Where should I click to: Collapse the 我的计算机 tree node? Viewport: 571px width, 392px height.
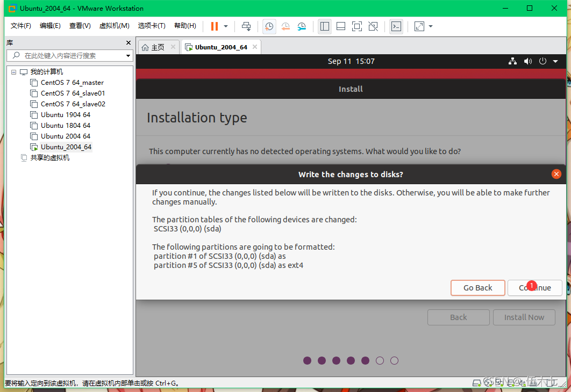point(13,72)
